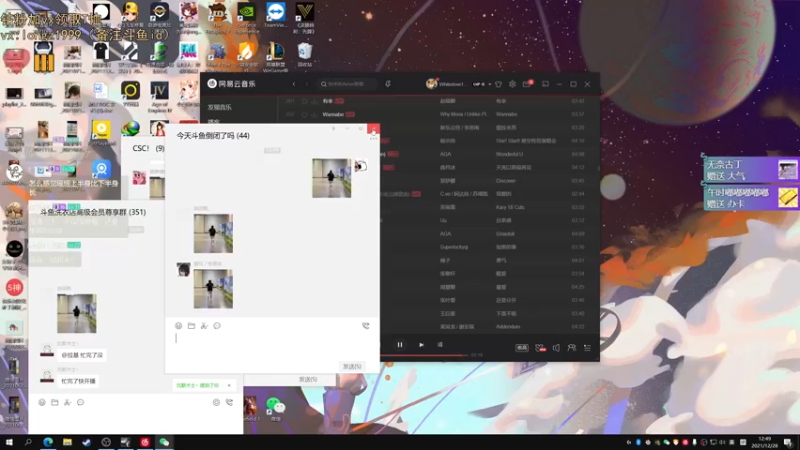Go back with the left arrow in NetEase header

click(x=294, y=84)
